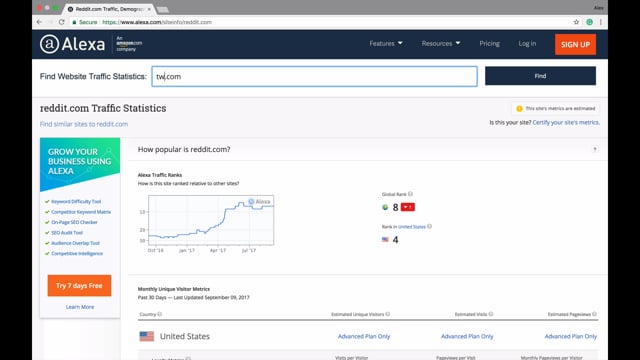Viewport: 640px width, 360px height.
Task: Click Advanced Plan Only under Unique Visitors
Action: [x=364, y=336]
